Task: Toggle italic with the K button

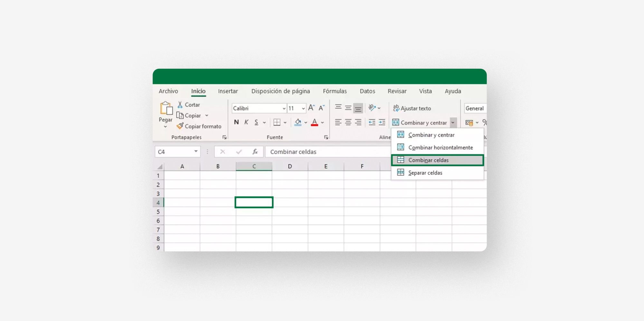Action: pyautogui.click(x=246, y=122)
